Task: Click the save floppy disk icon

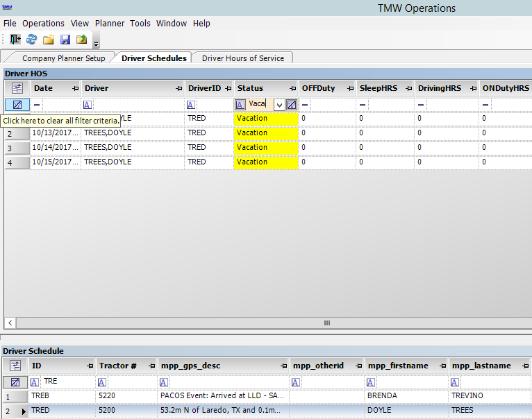Action: 65,40
